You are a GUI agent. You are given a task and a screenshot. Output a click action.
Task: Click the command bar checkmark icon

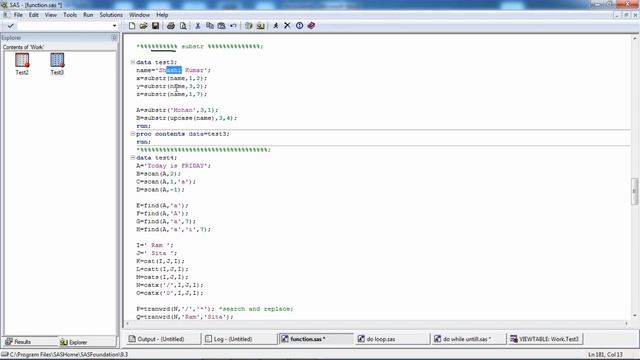pyautogui.click(x=11, y=26)
